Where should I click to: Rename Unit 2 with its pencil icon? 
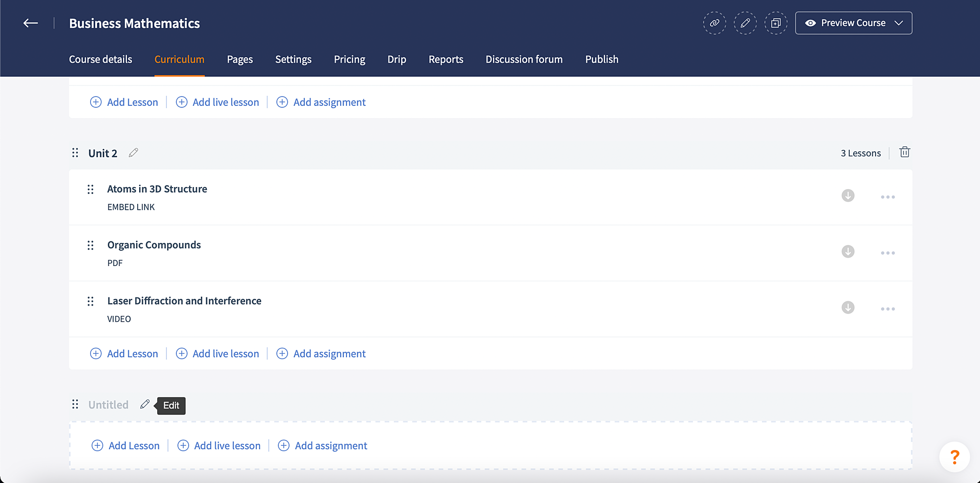133,153
